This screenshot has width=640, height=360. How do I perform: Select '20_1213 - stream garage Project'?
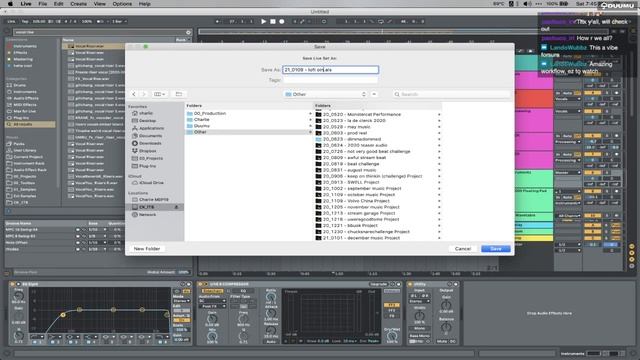378,213
